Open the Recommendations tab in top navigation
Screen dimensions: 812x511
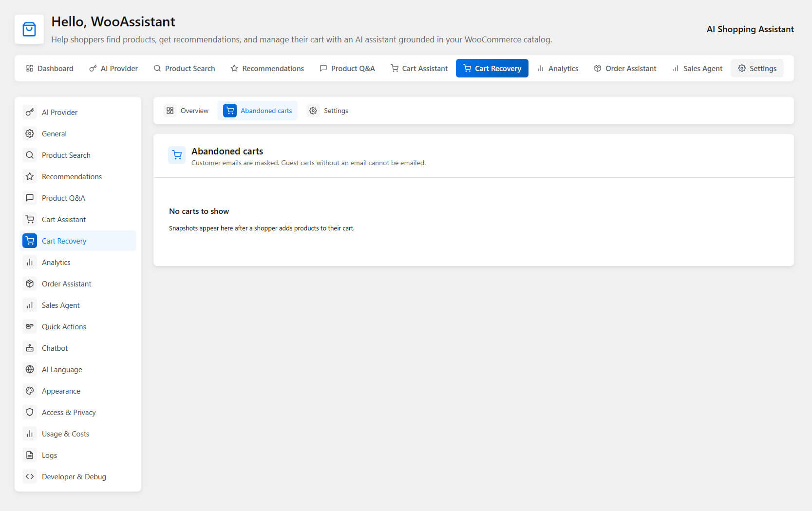[267, 68]
